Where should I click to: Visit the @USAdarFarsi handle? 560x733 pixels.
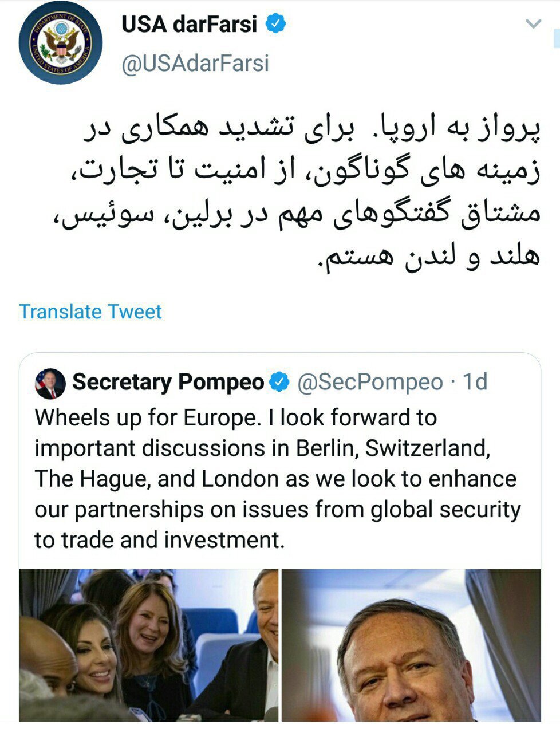195,63
